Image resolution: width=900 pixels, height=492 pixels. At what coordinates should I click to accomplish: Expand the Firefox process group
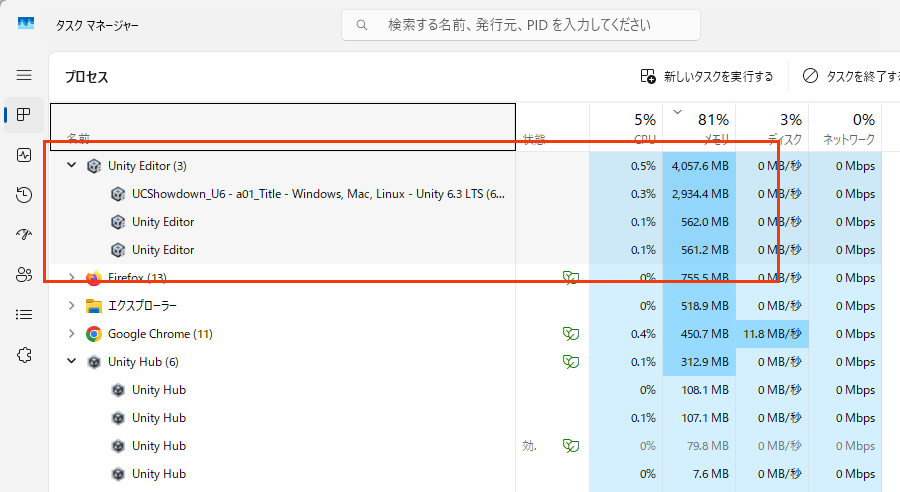pyautogui.click(x=71, y=277)
